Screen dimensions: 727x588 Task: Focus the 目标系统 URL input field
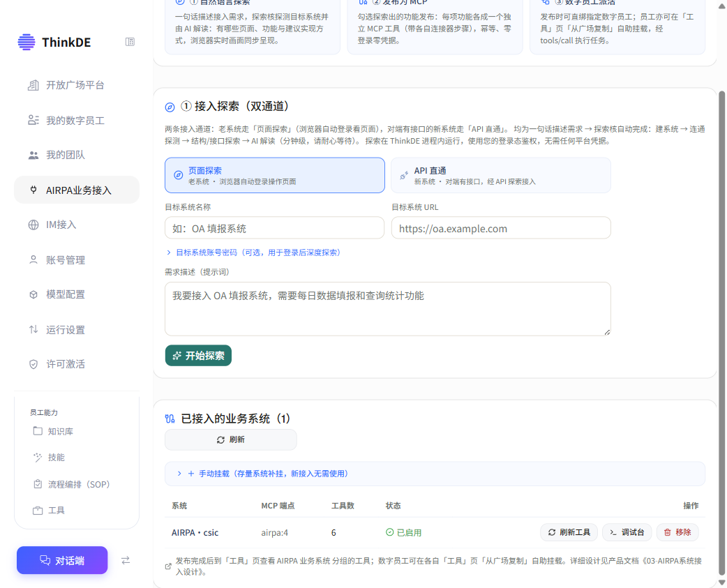tap(501, 228)
